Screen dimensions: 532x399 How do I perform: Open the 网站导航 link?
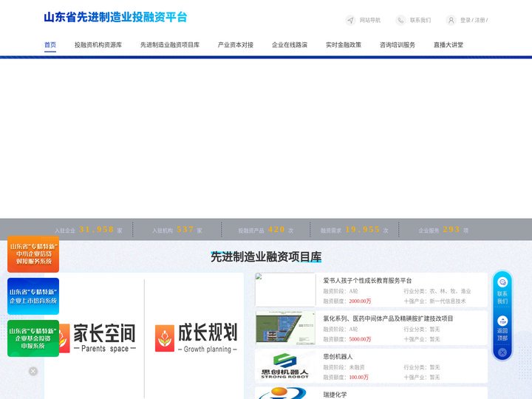[x=370, y=20]
